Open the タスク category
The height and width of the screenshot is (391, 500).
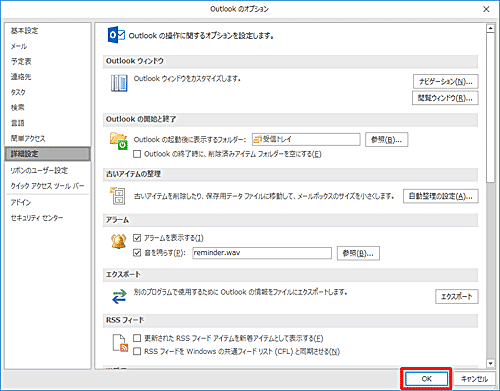point(18,92)
